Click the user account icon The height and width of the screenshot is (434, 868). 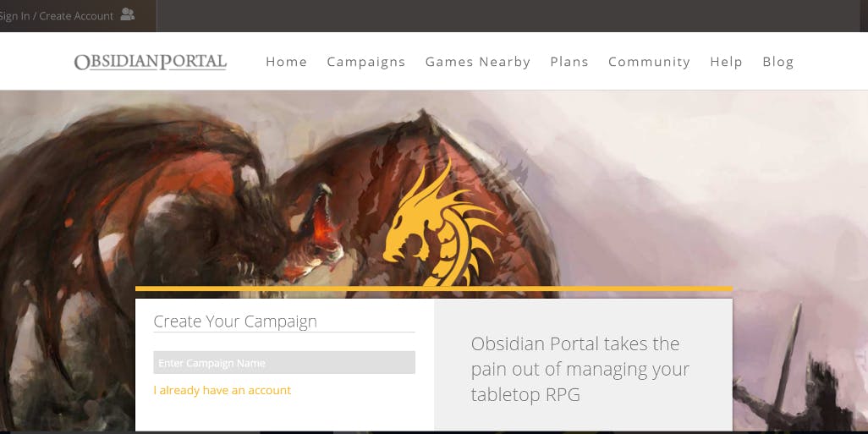(x=127, y=15)
